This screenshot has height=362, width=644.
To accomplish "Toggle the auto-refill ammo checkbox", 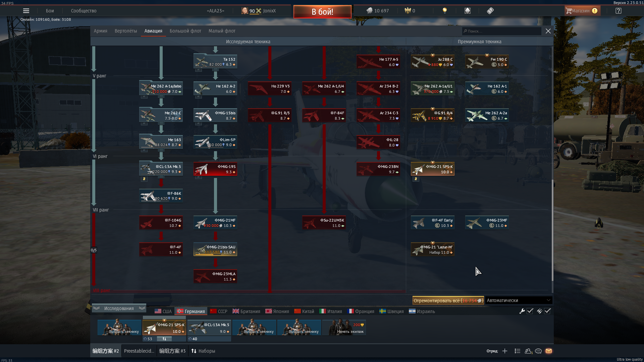I will (547, 311).
